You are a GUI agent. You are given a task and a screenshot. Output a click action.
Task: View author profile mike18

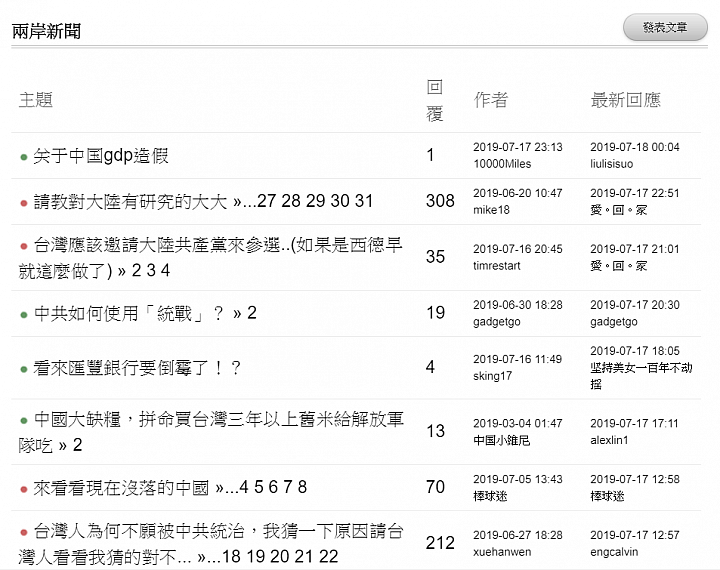[x=491, y=210]
